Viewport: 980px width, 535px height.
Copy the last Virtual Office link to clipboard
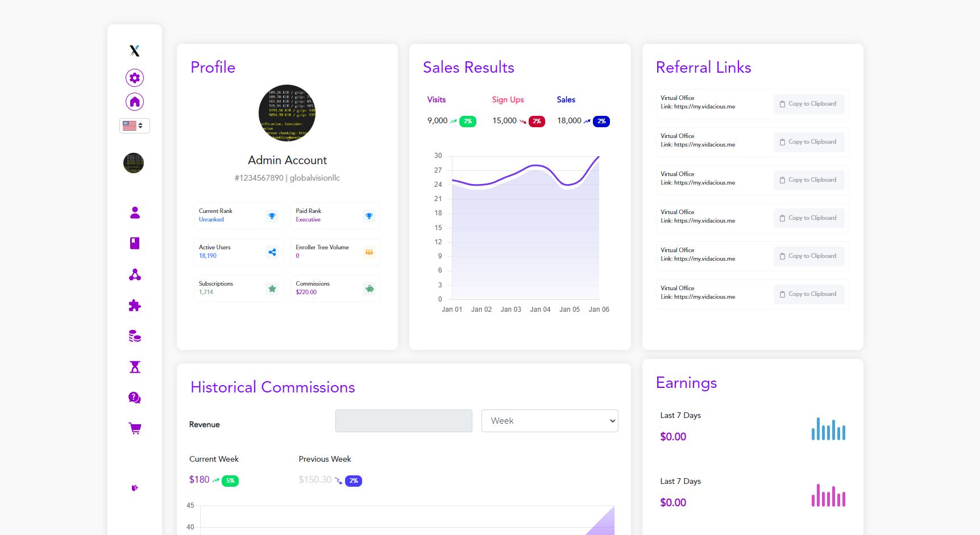pyautogui.click(x=808, y=294)
